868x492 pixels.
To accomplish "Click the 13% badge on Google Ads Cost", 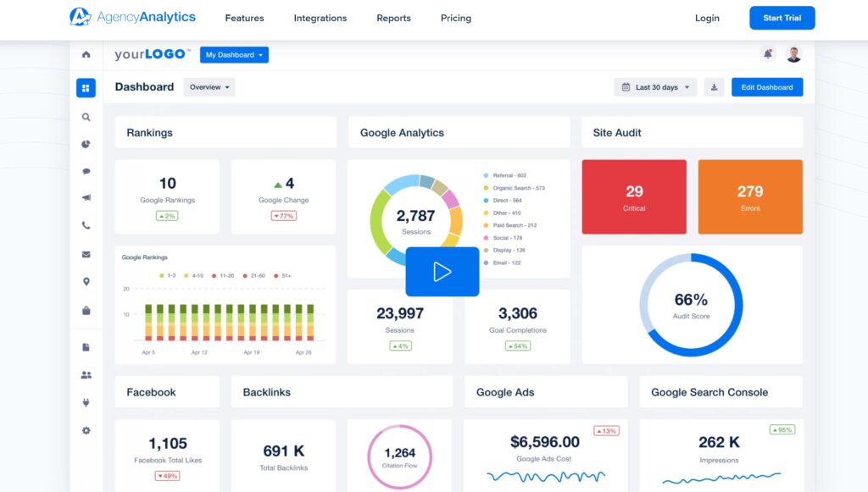I will [606, 431].
